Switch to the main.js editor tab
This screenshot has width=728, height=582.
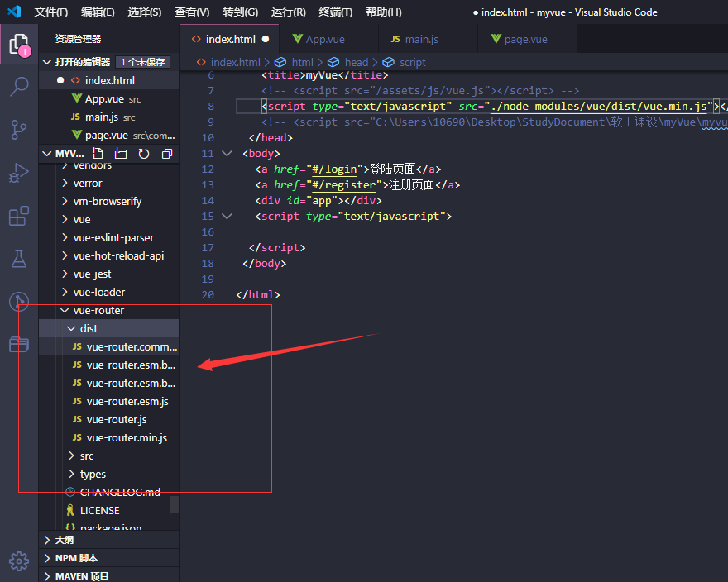pyautogui.click(x=428, y=39)
